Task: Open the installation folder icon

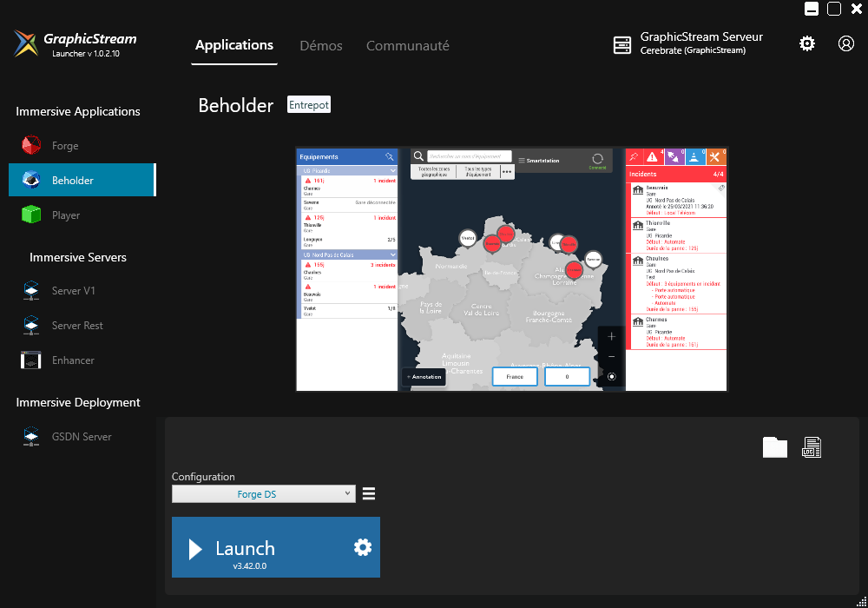Action: tap(774, 447)
